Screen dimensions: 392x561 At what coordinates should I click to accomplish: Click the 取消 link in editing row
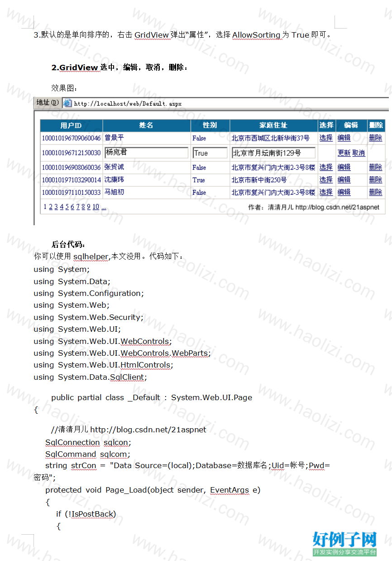359,153
